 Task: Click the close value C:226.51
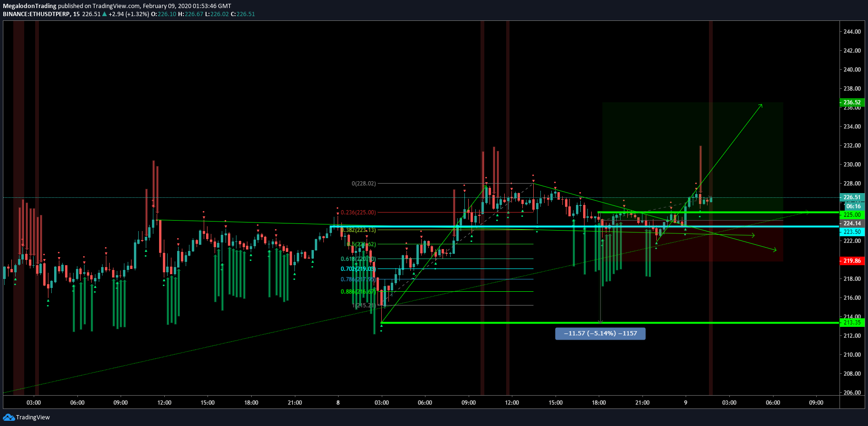243,14
